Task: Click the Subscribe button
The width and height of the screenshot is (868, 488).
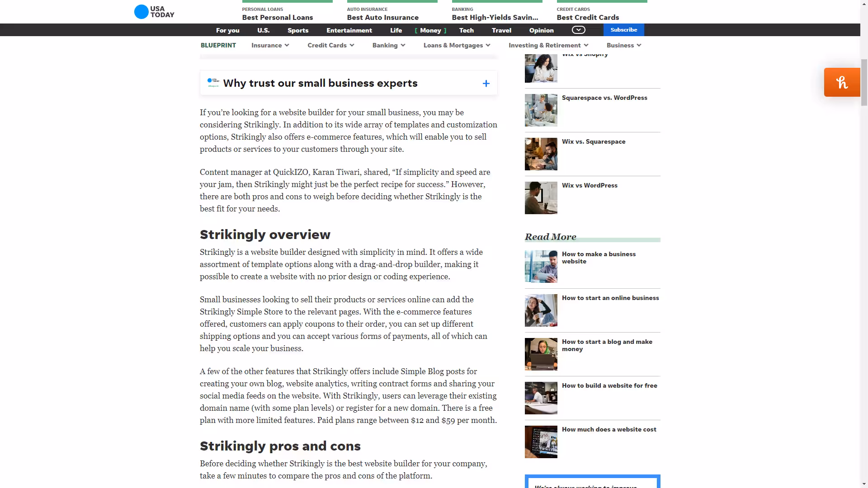Action: pos(623,30)
